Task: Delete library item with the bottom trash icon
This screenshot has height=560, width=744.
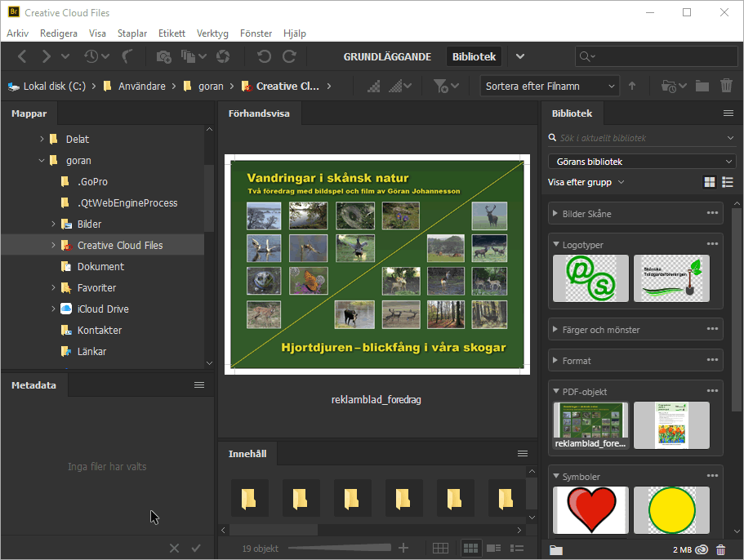Action: click(720, 550)
